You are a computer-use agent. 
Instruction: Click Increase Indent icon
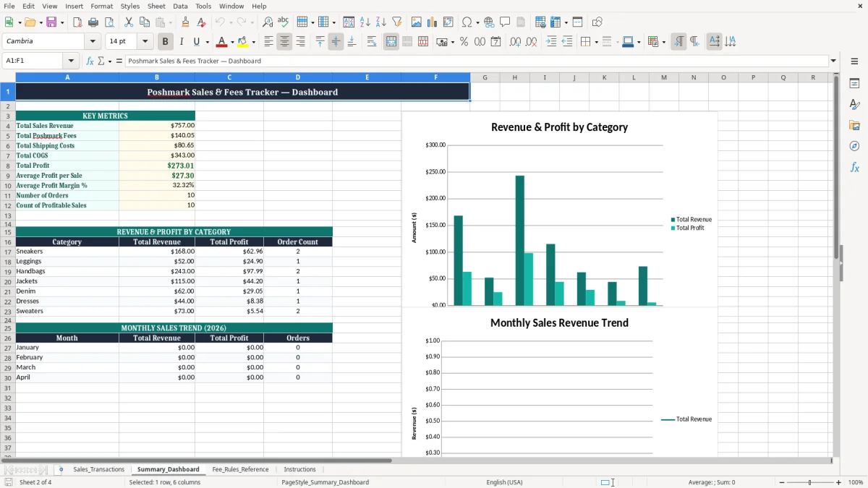(x=551, y=42)
